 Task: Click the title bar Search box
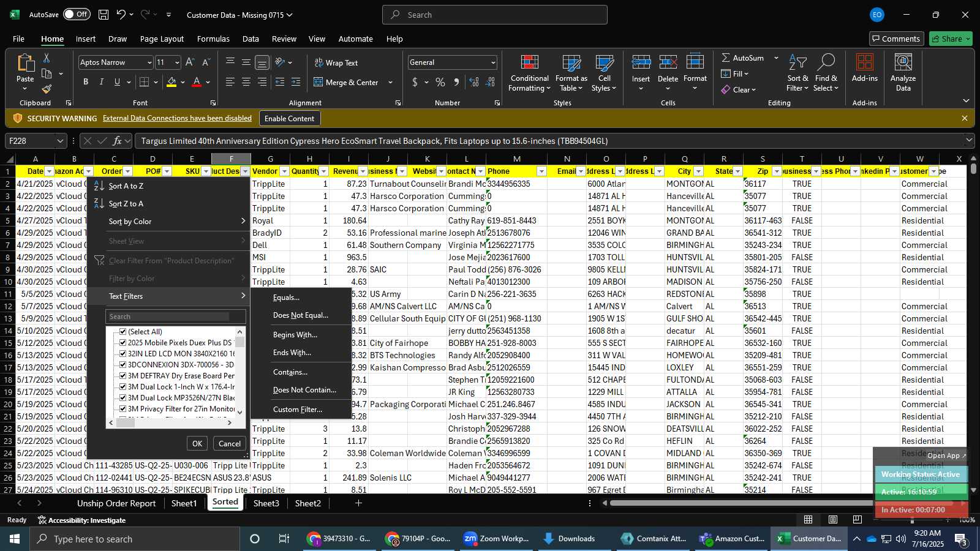[x=495, y=15]
